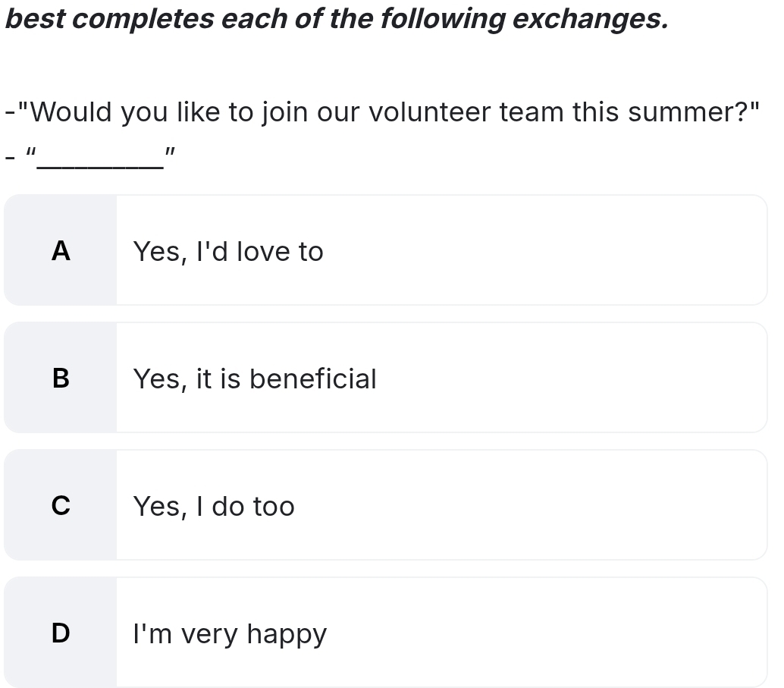Image resolution: width=784 pixels, height=688 pixels.
Task: Click the letter C badge
Action: pyautogui.click(x=61, y=505)
